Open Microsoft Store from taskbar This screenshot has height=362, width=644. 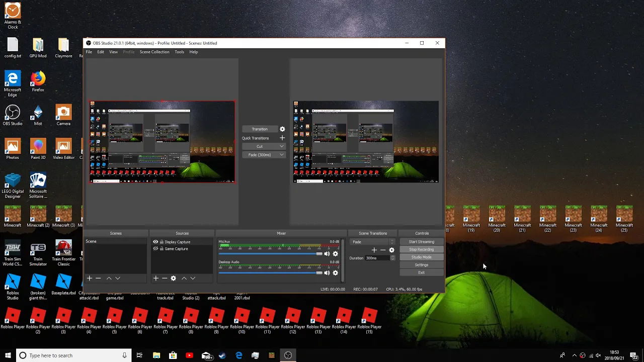(173, 355)
